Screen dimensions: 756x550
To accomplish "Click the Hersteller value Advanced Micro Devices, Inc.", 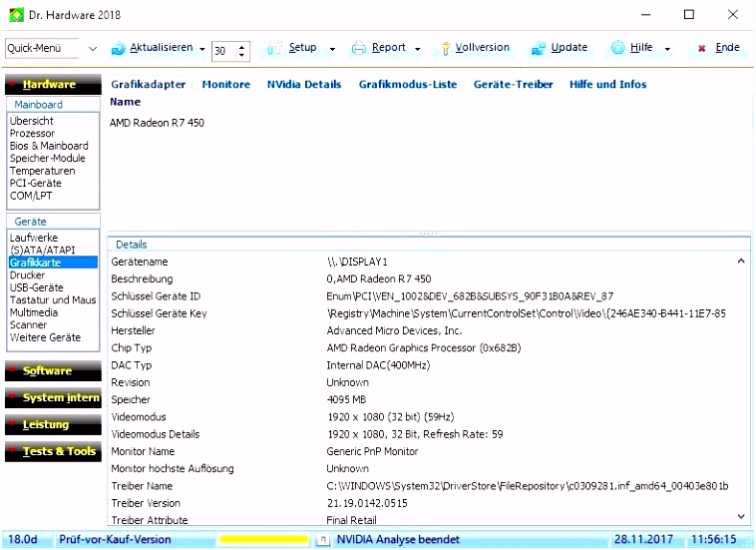I will tap(394, 330).
